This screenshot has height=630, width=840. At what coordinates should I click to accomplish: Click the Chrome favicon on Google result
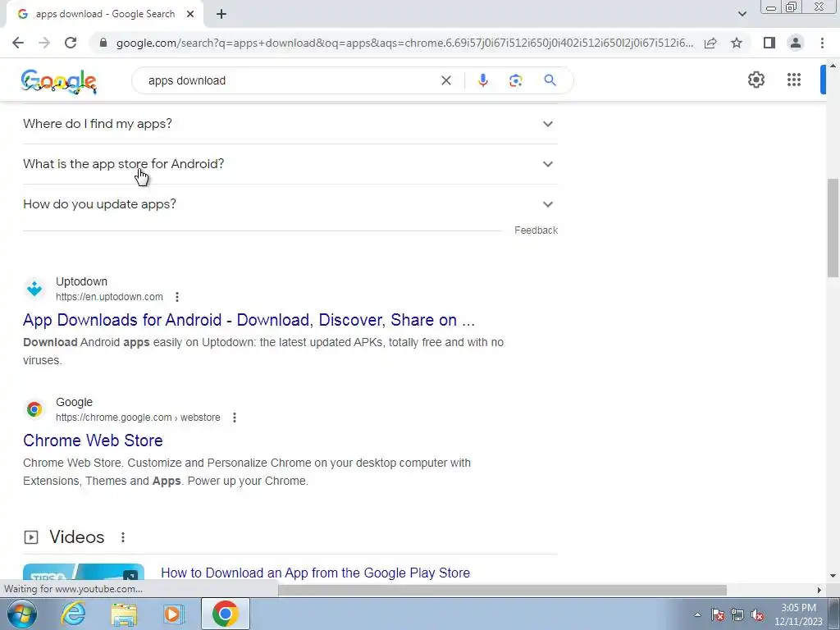pos(34,409)
